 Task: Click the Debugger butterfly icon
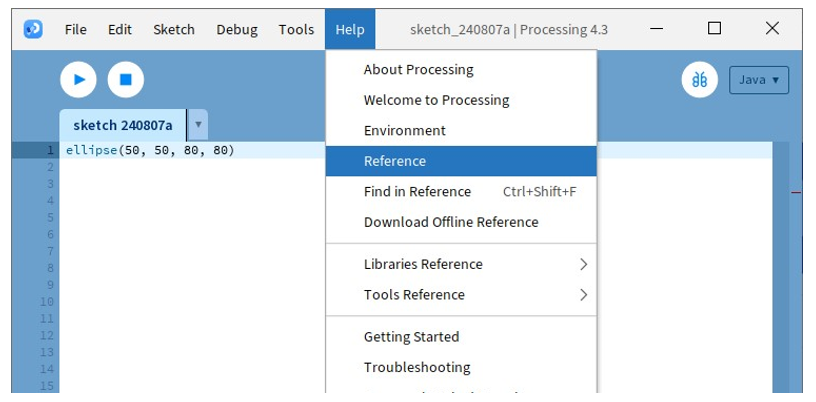tap(699, 80)
